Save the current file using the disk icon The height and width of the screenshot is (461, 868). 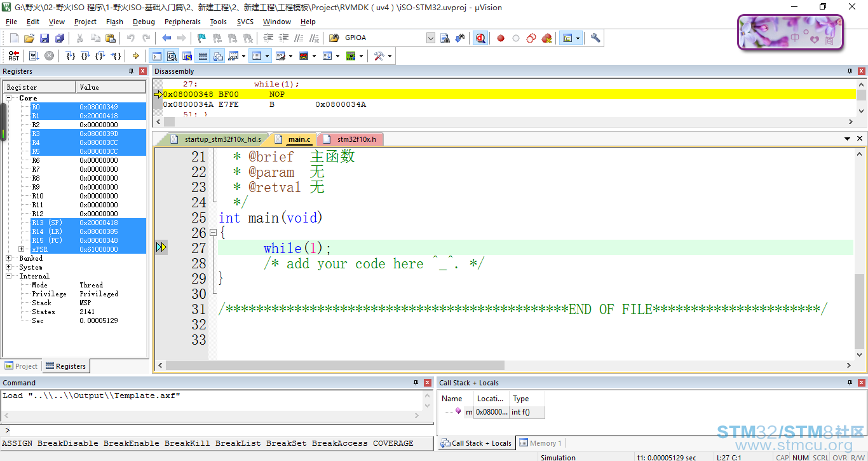click(44, 38)
